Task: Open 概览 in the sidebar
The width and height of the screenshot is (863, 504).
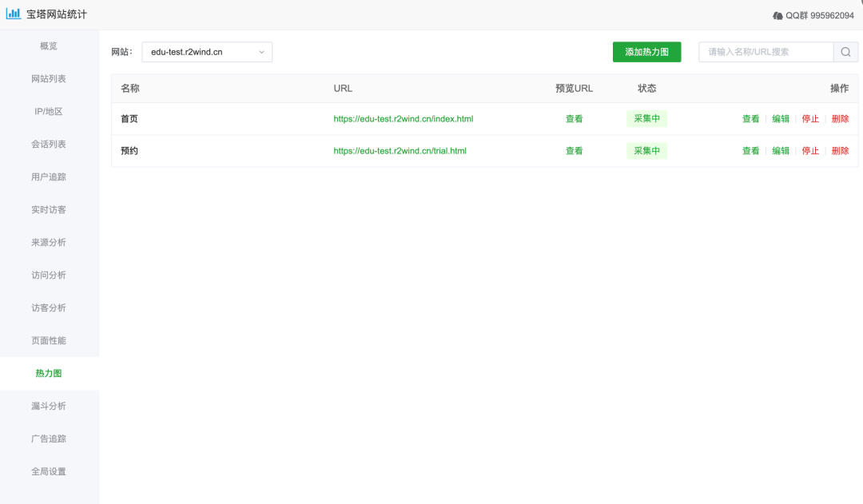Action: coord(49,46)
